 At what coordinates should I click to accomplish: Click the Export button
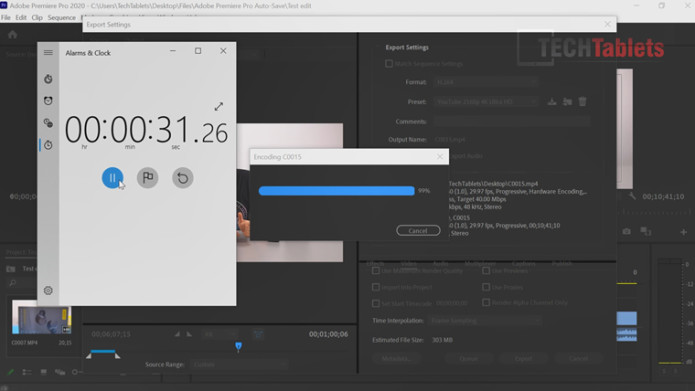(523, 358)
